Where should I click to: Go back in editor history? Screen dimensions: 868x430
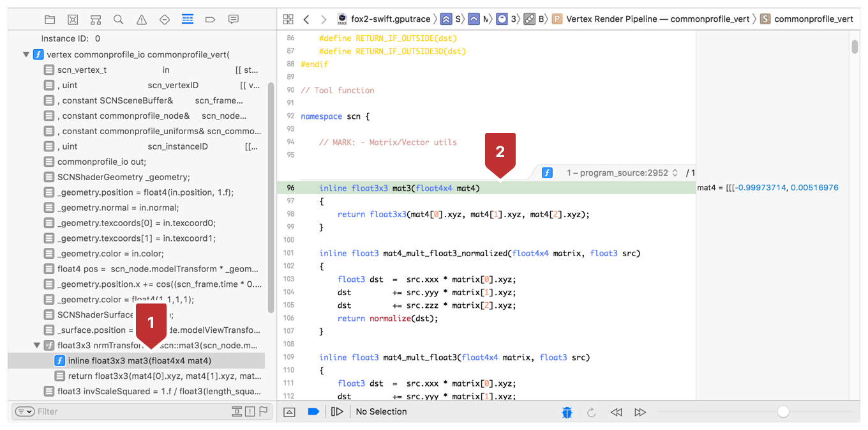pos(306,19)
